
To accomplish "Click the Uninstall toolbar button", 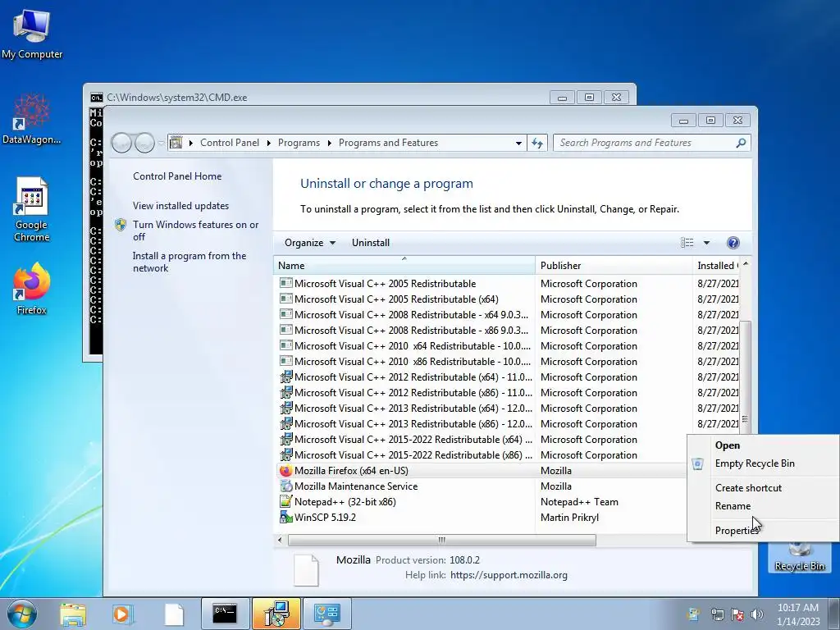I will (x=370, y=243).
